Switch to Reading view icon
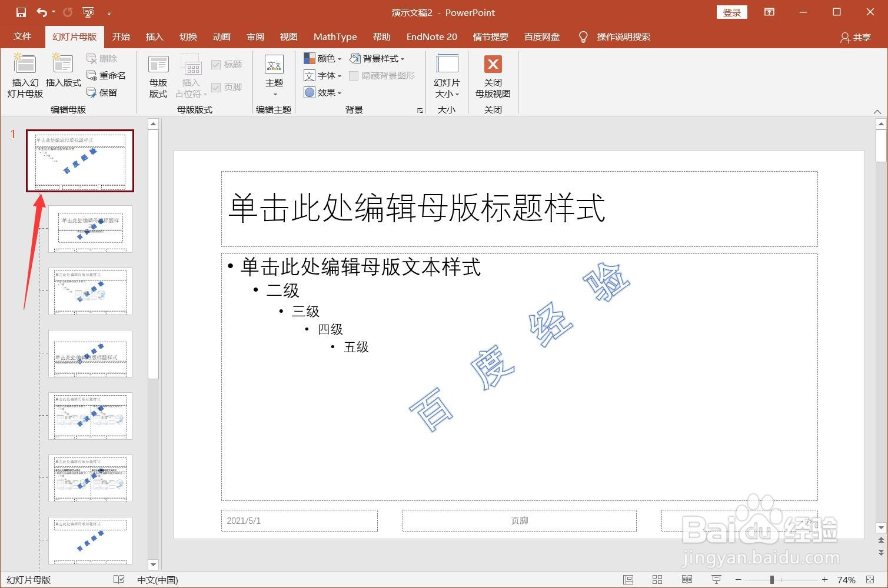Screen dimensions: 888x588 pyautogui.click(x=687, y=580)
